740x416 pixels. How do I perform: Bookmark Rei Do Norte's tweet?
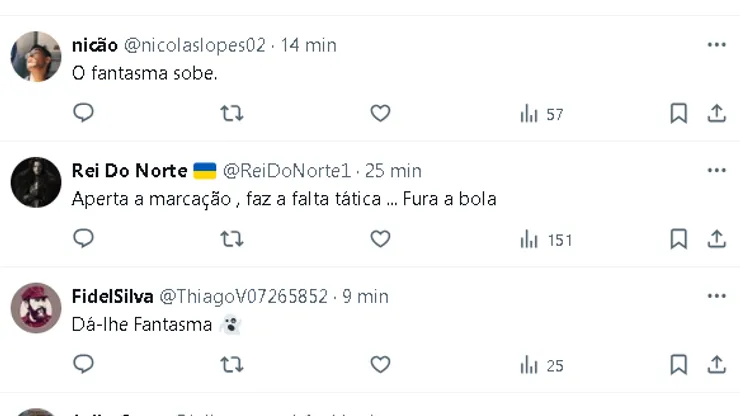pyautogui.click(x=678, y=239)
